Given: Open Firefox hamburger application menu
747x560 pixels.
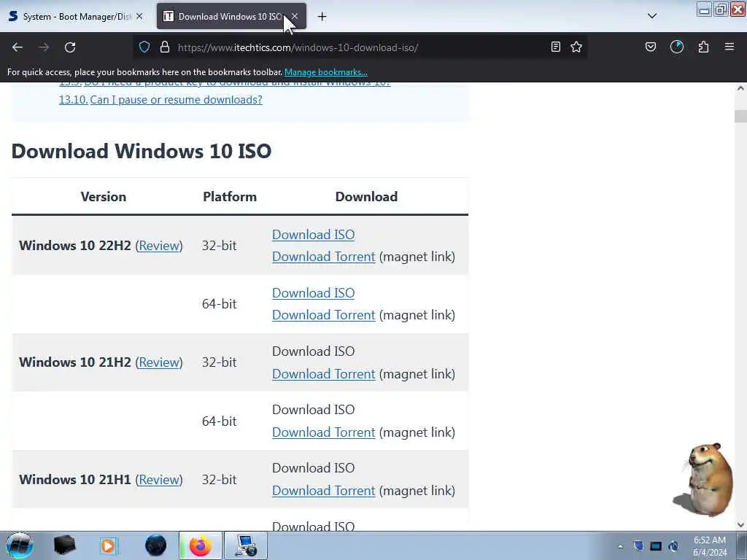Looking at the screenshot, I should point(729,47).
